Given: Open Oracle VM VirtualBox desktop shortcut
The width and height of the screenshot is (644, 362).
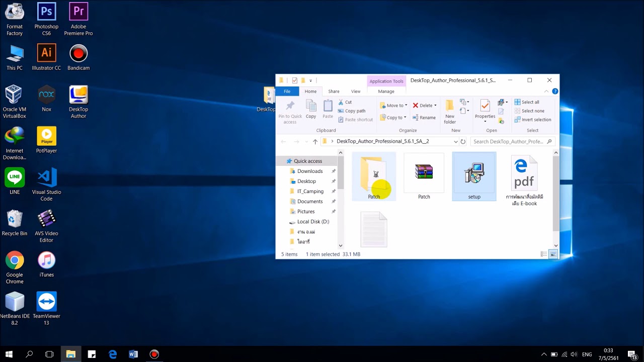Looking at the screenshot, I should (x=14, y=102).
